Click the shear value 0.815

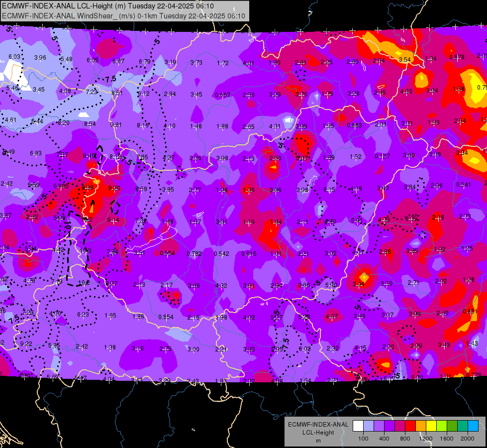click(249, 254)
